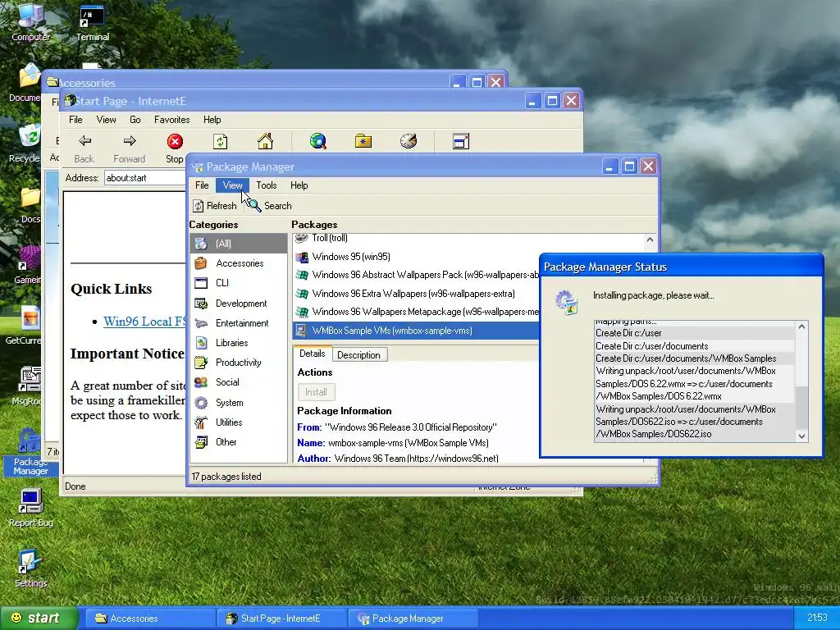Switch to Start Page - InternetE taskbar button
This screenshot has height=630, width=840.
pyautogui.click(x=281, y=619)
